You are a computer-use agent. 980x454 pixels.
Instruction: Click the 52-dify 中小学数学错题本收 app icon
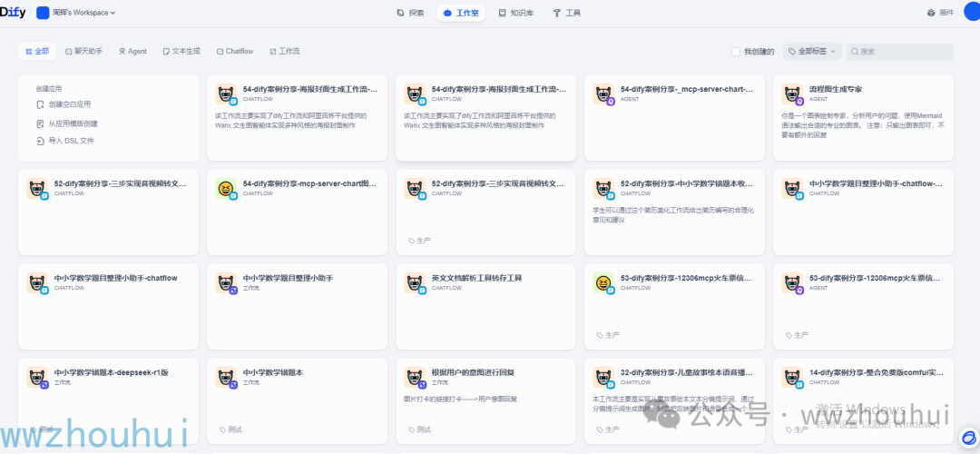(x=603, y=188)
